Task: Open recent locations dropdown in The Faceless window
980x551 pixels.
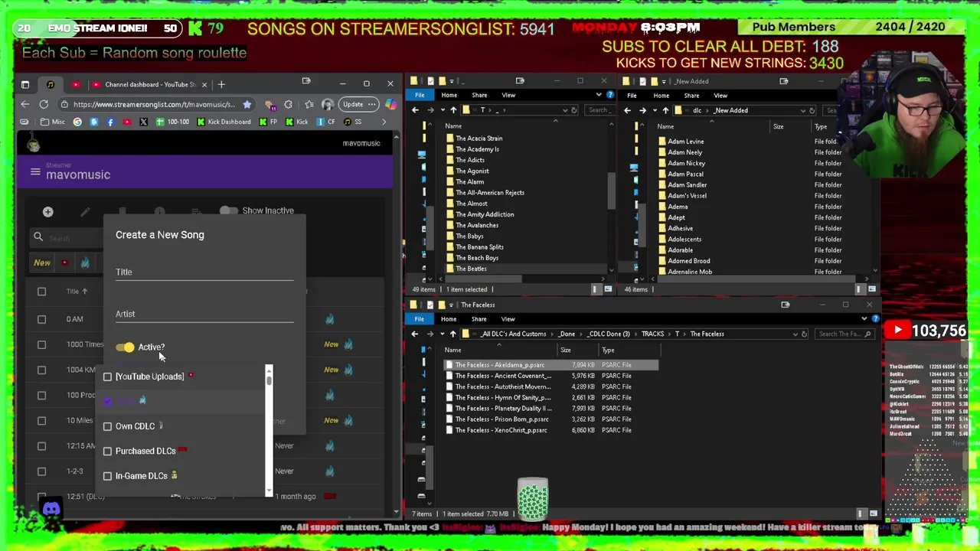Action: tap(442, 334)
